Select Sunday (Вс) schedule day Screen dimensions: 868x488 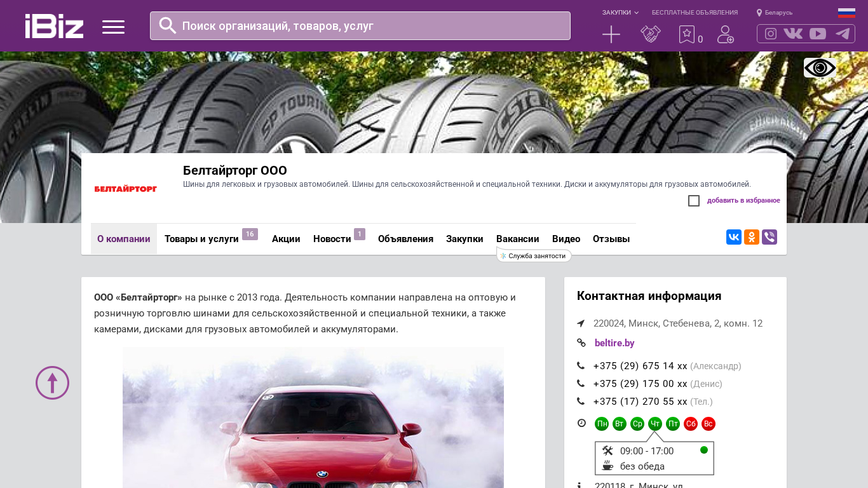(x=709, y=424)
